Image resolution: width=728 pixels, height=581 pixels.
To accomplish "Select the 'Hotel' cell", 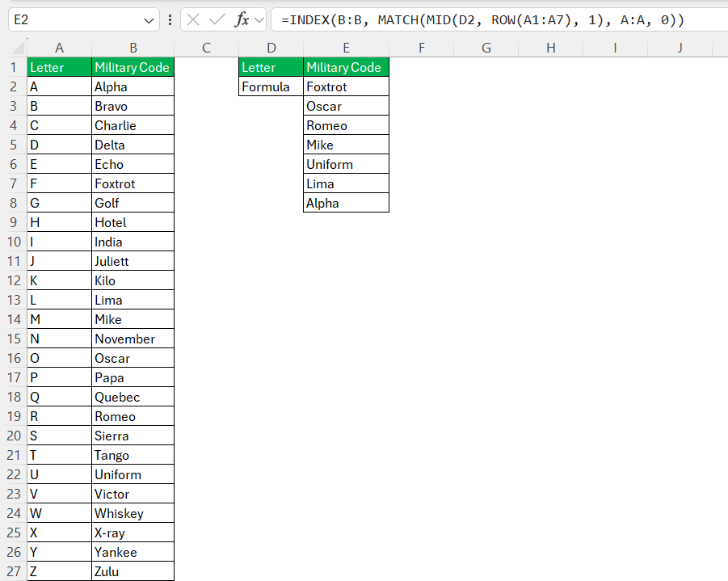I will [133, 222].
